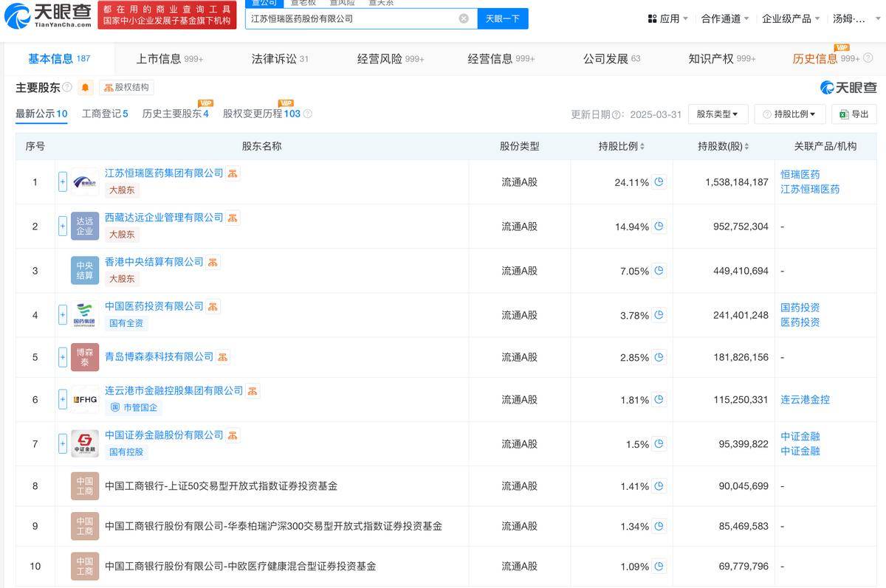
Task: Click the pie chart icon next to 1.41%
Action: click(x=659, y=485)
